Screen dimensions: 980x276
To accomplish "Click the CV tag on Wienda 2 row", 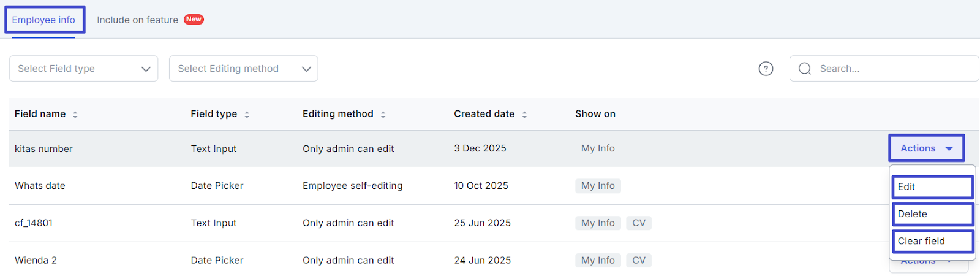I will [639, 261].
